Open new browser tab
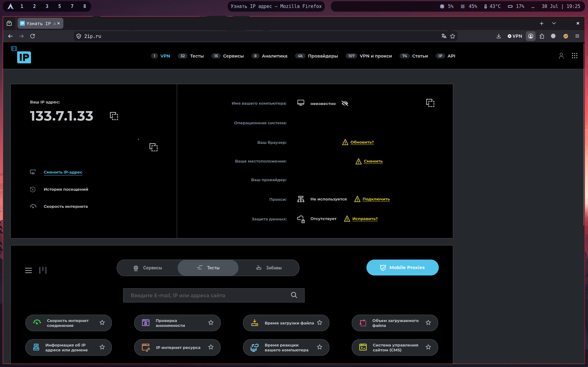The image size is (588, 367). (541, 23)
